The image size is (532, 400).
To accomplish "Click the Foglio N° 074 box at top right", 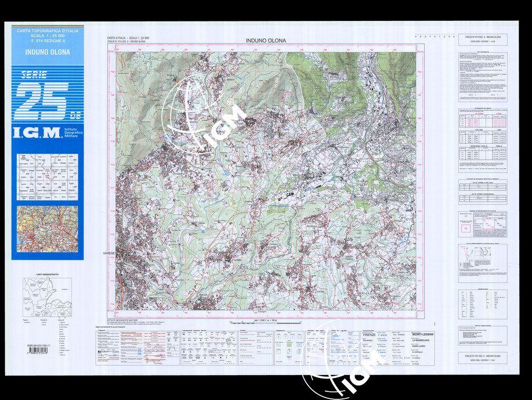I will click(482, 39).
